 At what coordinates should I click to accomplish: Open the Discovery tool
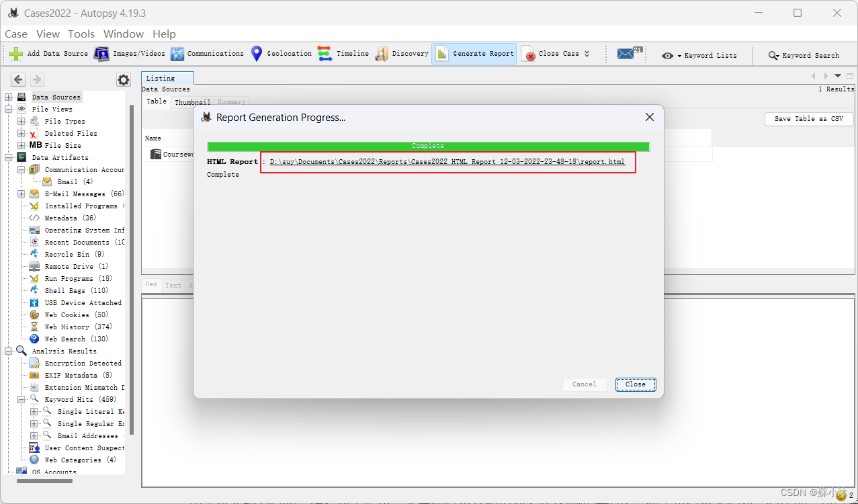point(402,54)
